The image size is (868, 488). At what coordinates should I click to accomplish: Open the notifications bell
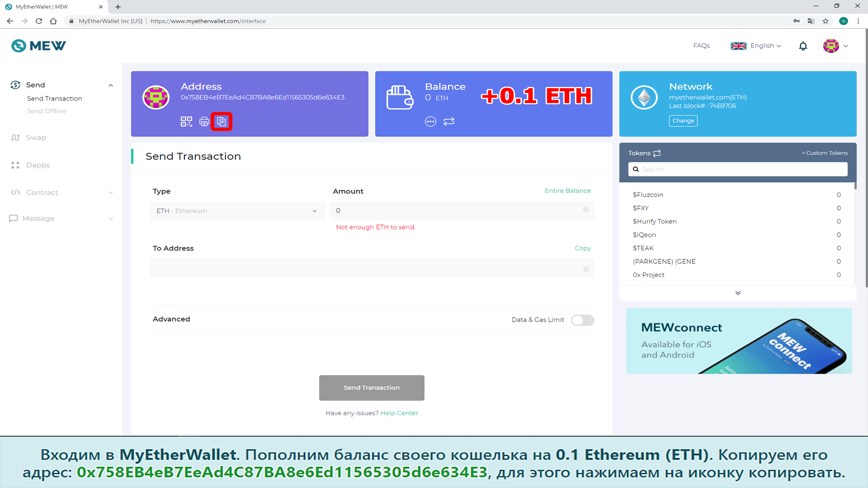pos(803,46)
